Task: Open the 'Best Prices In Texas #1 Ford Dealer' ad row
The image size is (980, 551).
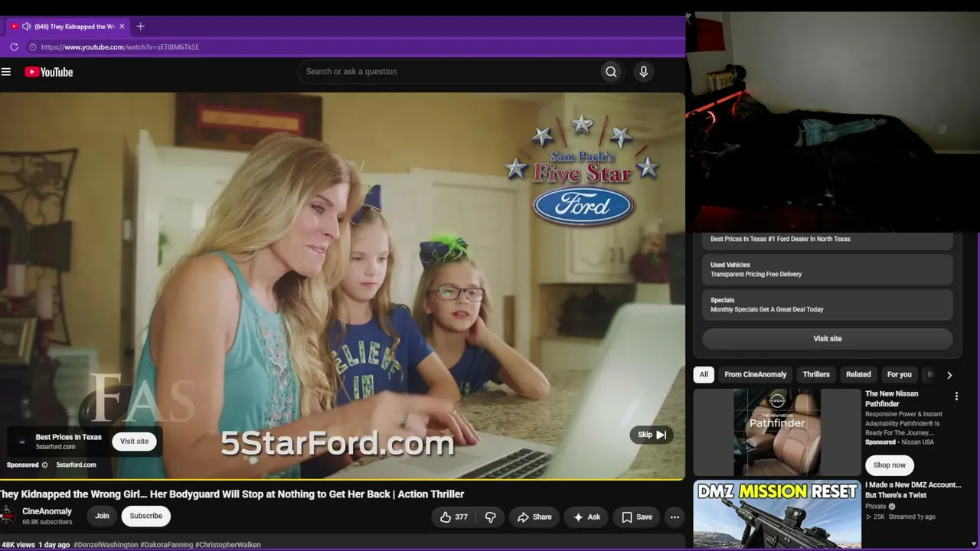Action: pos(827,239)
